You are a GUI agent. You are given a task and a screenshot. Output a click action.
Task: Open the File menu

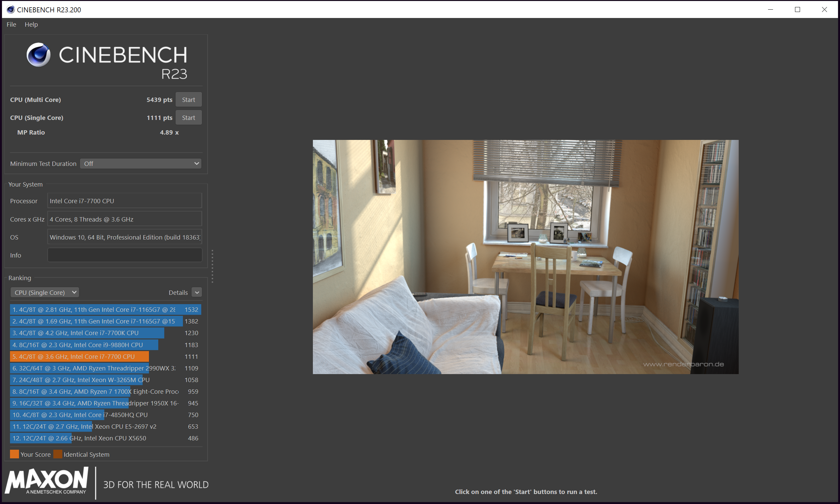click(11, 24)
